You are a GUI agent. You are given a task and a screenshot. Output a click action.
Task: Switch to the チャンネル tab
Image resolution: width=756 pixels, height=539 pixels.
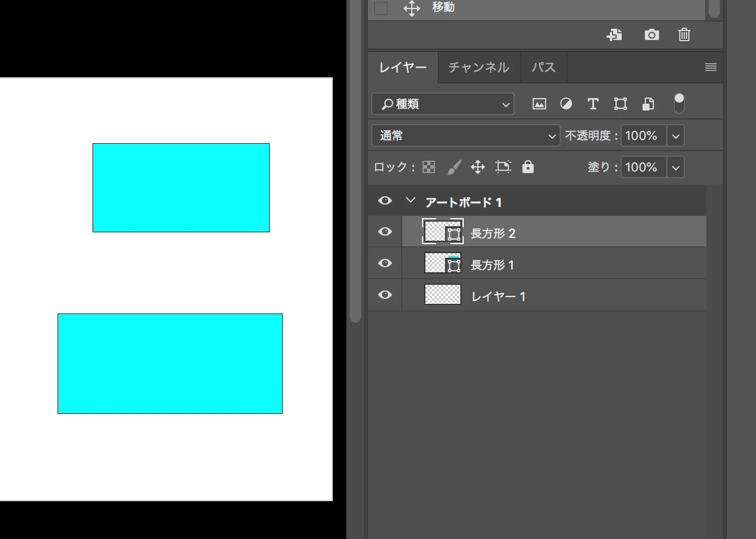click(479, 68)
